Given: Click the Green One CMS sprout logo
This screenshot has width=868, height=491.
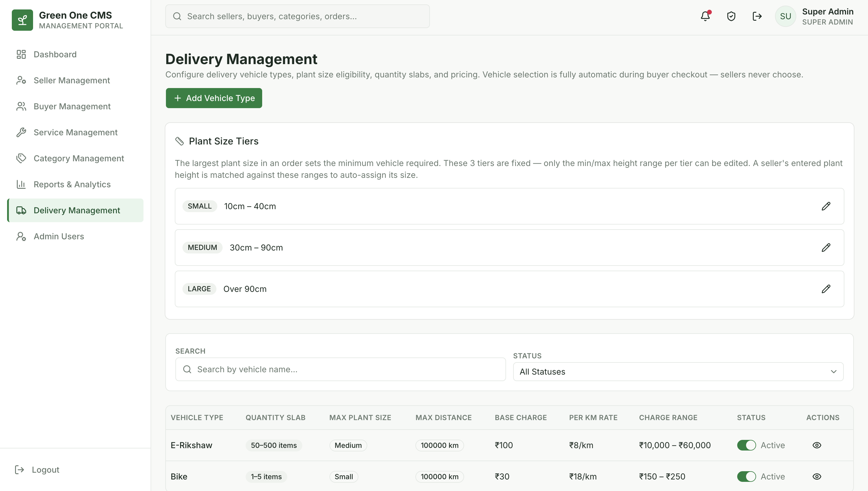Looking at the screenshot, I should click(x=22, y=20).
